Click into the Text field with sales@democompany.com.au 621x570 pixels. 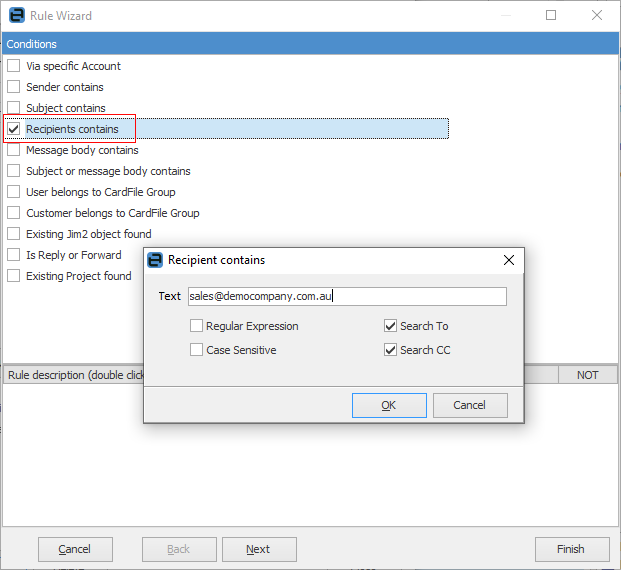tap(347, 296)
